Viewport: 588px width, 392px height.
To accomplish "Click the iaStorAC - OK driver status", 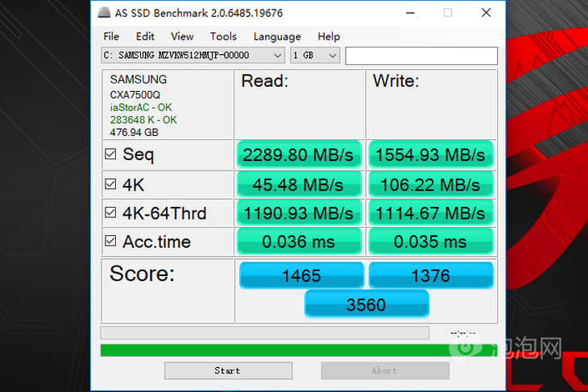I will point(141,108).
